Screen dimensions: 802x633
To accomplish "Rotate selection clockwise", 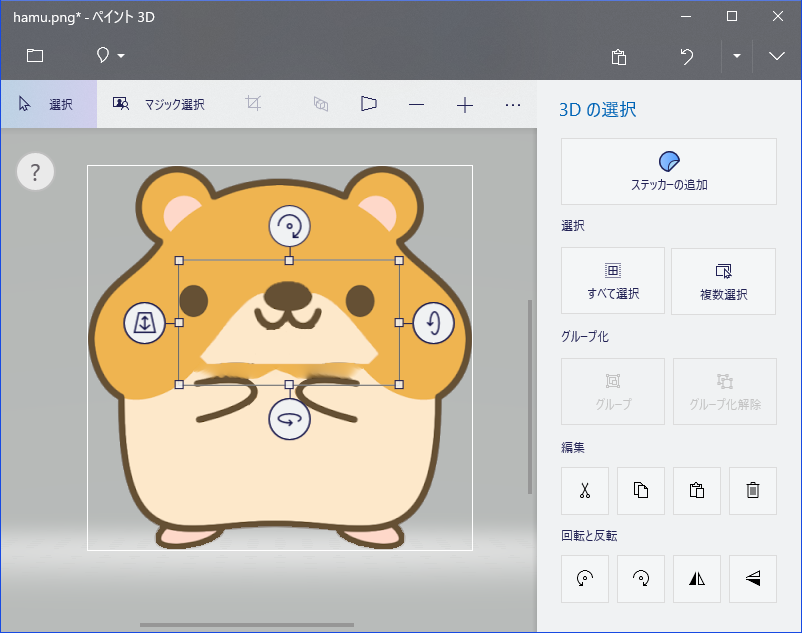I will coord(640,579).
